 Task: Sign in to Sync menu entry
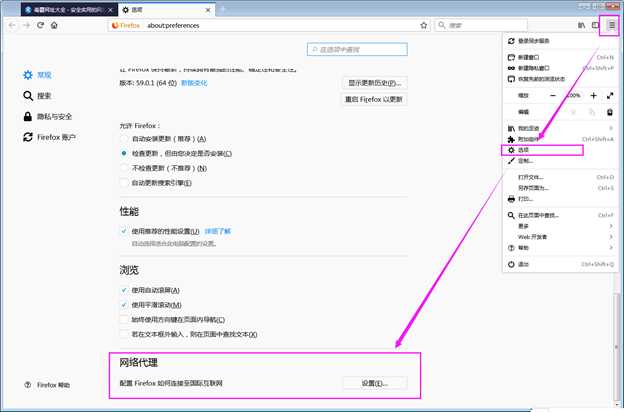click(x=561, y=41)
